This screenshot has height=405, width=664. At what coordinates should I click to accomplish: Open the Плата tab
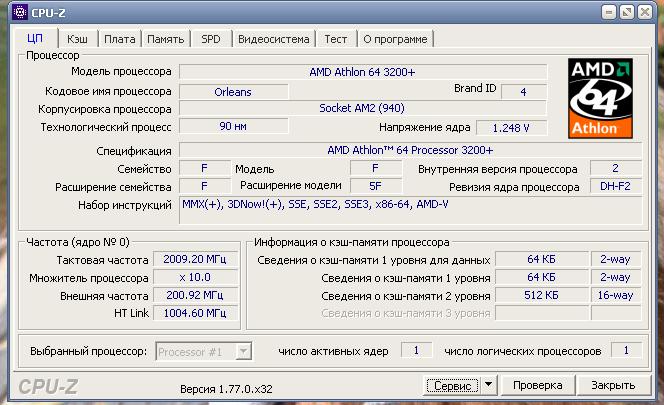coord(120,39)
